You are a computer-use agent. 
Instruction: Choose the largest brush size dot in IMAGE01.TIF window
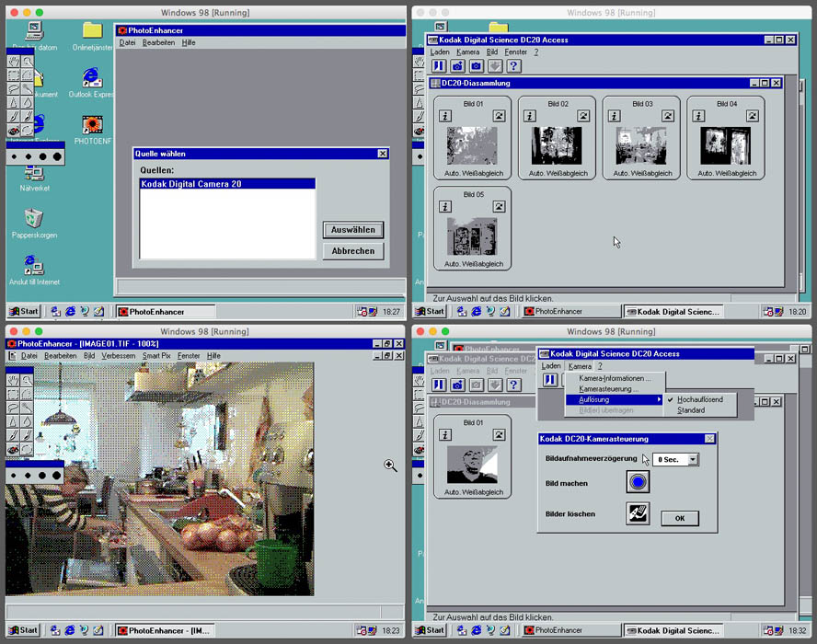(x=57, y=476)
